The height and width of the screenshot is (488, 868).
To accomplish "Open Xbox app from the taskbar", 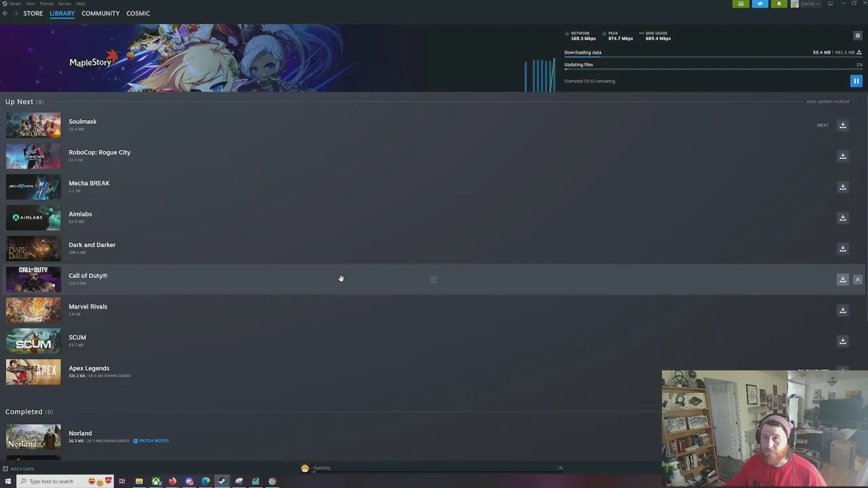I will 156,481.
